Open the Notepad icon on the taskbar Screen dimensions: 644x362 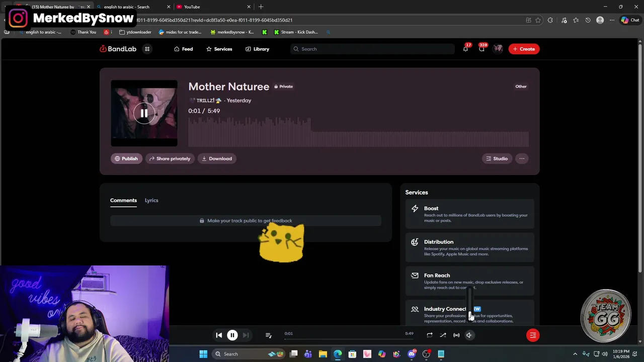coord(441,354)
